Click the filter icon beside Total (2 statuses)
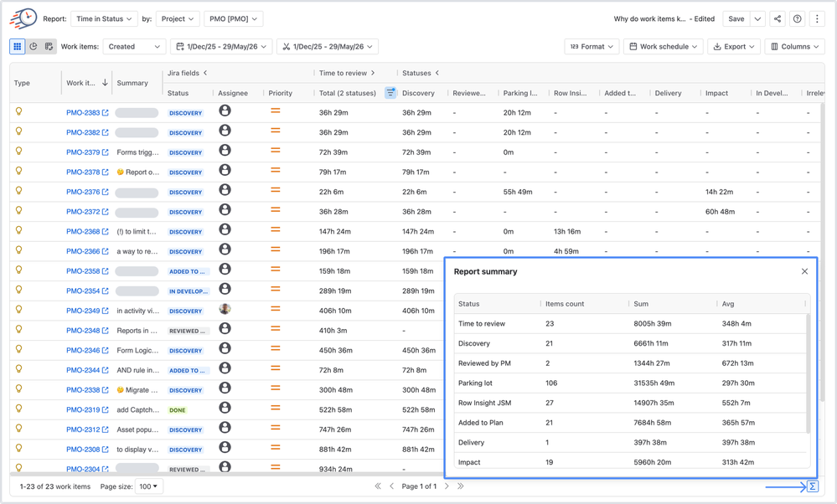837x504 pixels. (x=390, y=93)
